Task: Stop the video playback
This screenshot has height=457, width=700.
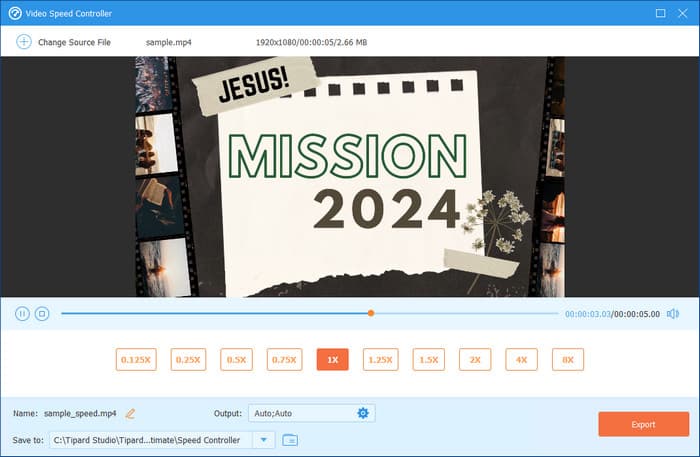Action: pyautogui.click(x=42, y=313)
